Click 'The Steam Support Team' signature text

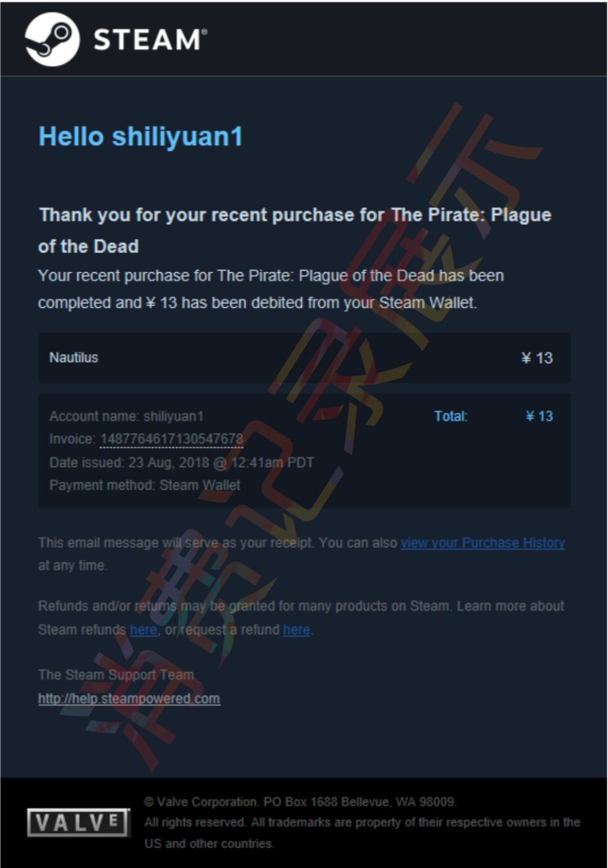click(x=116, y=674)
